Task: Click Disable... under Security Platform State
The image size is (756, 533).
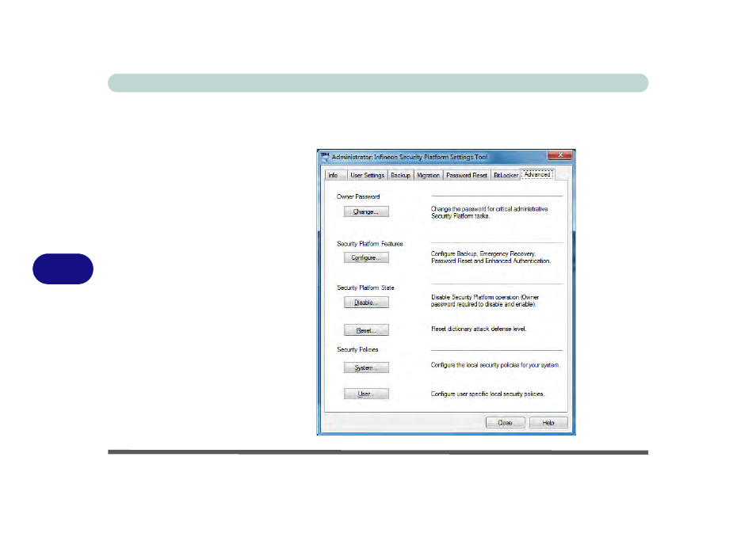Action: pyautogui.click(x=366, y=303)
